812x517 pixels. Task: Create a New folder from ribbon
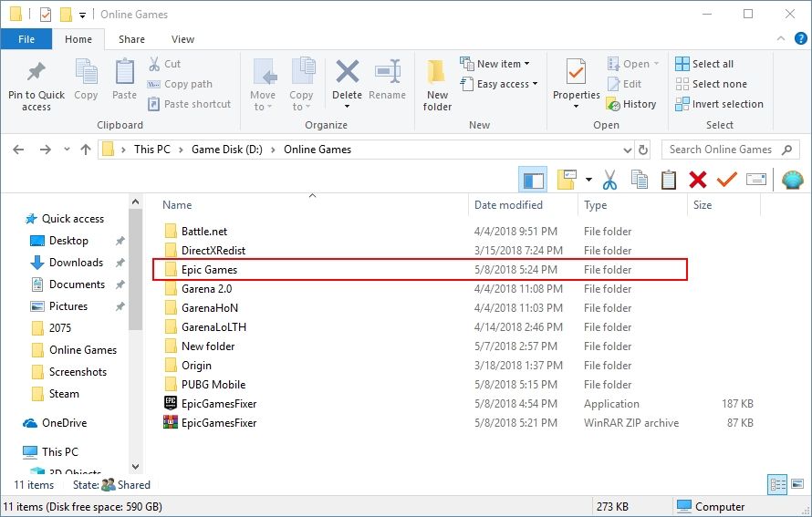(x=437, y=85)
